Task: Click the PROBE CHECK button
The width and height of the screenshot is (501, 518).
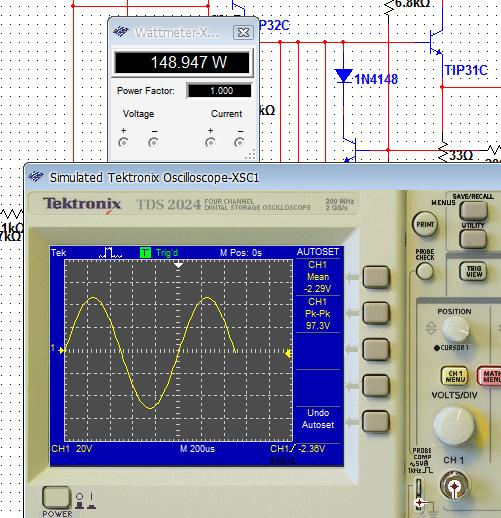Action: [425, 271]
